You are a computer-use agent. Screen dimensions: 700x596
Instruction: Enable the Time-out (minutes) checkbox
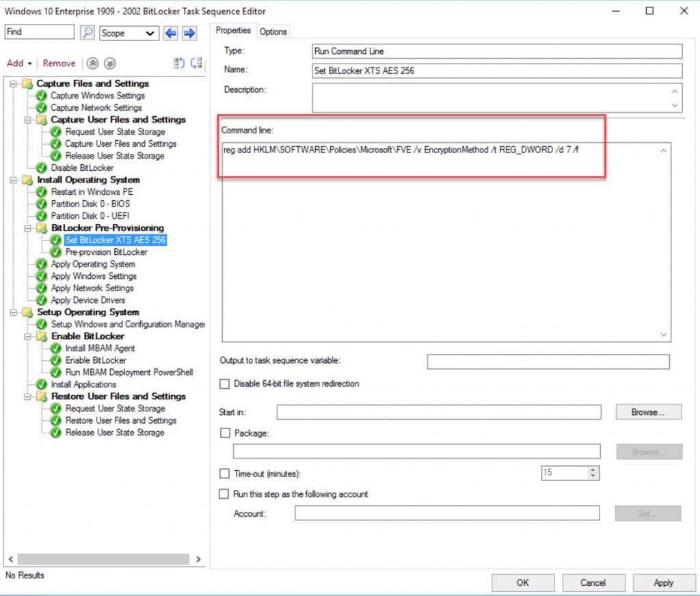coord(224,474)
